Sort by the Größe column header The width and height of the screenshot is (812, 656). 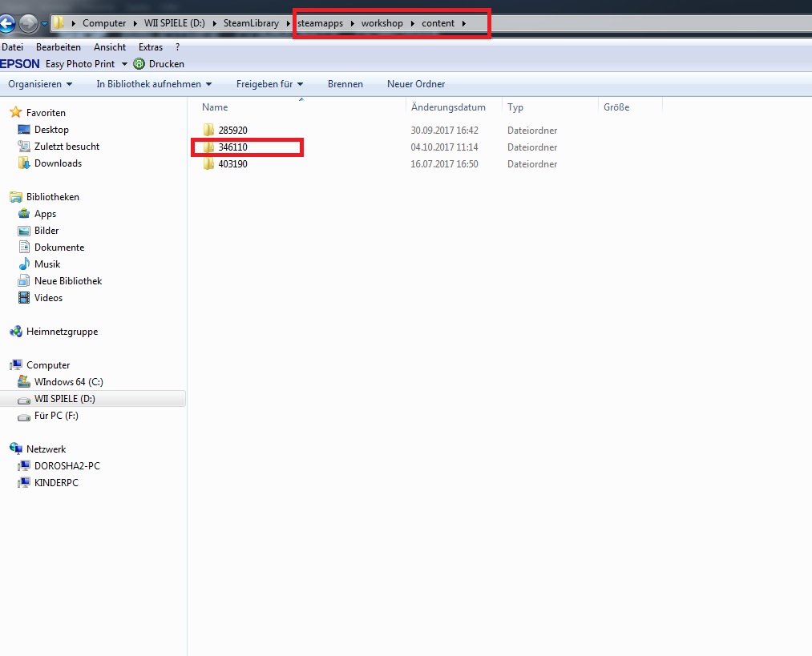coord(616,107)
